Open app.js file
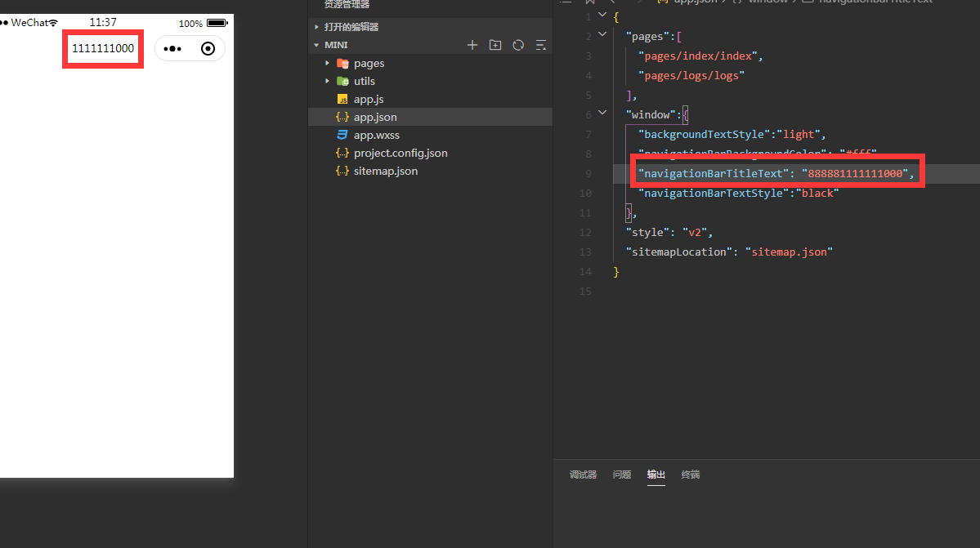 coord(430,100)
